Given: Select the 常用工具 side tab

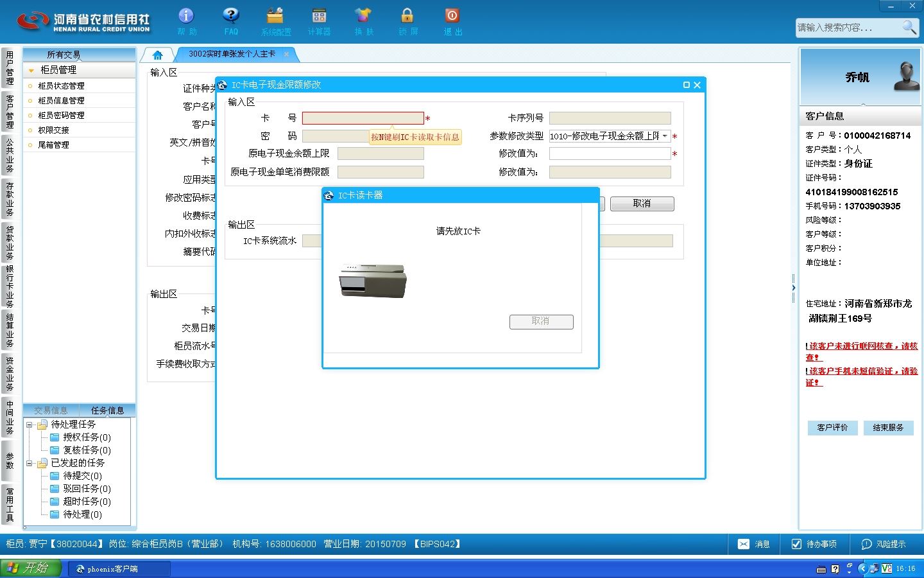Looking at the screenshot, I should 10,504.
